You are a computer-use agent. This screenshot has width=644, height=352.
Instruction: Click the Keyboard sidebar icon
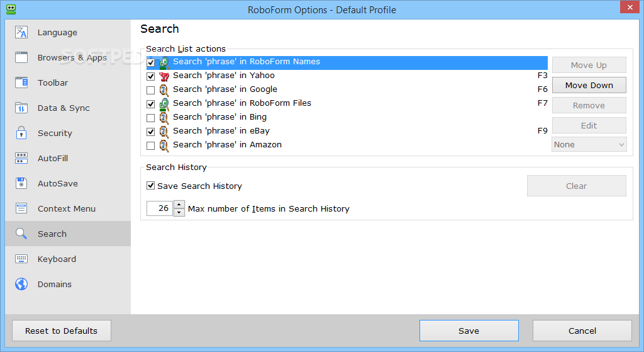coord(21,259)
